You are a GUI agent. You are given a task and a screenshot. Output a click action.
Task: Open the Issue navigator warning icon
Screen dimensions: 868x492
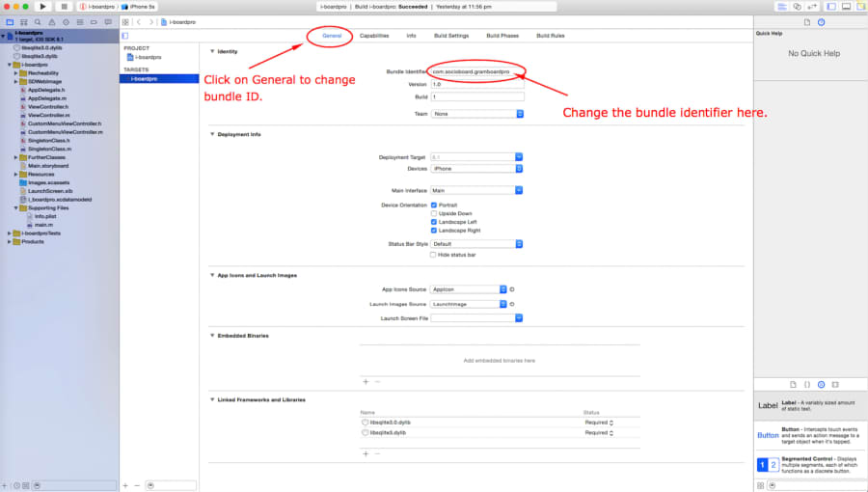click(x=52, y=22)
